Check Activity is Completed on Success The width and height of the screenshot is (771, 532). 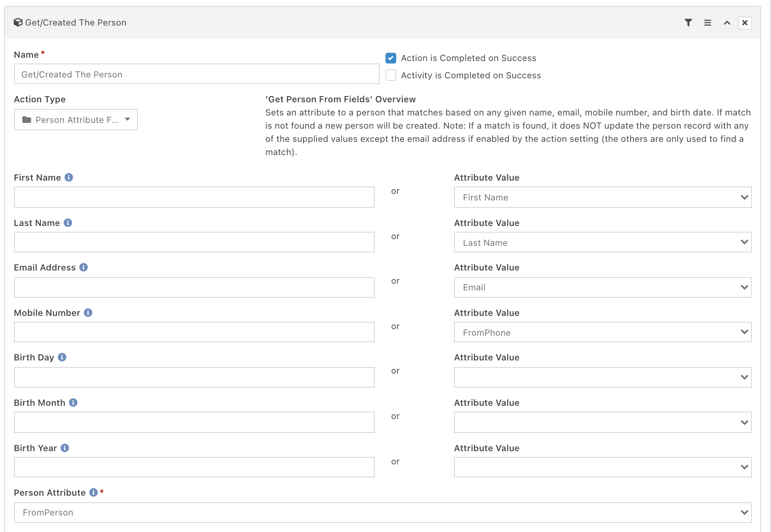(391, 75)
